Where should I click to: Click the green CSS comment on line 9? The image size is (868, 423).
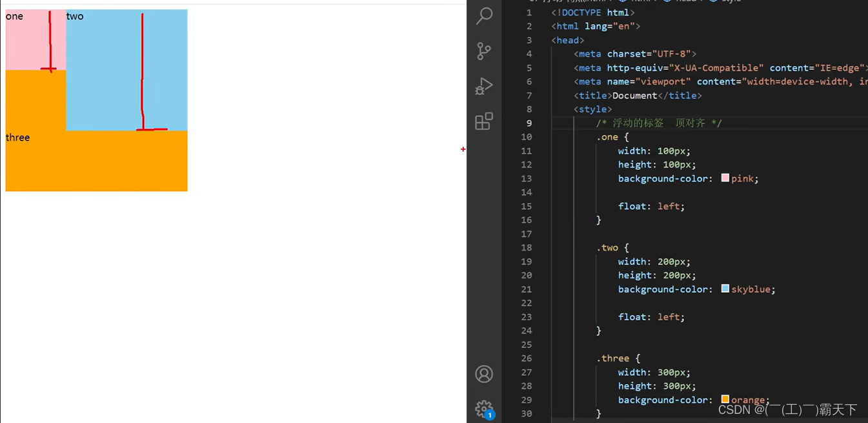coord(659,123)
